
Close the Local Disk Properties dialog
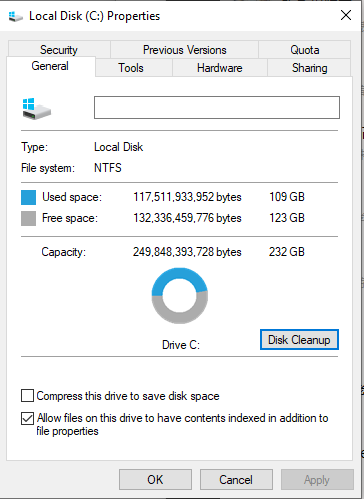346,15
